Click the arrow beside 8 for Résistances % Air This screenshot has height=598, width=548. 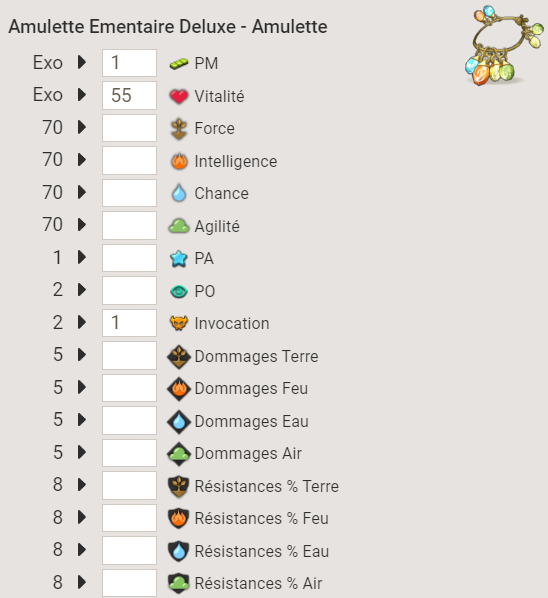(x=82, y=582)
